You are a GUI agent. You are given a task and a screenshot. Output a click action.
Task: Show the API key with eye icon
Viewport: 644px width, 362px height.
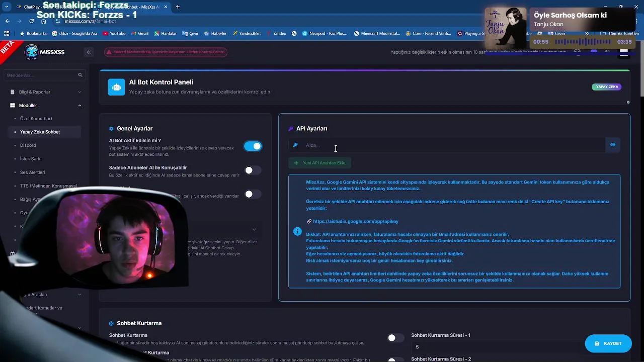pos(613,145)
